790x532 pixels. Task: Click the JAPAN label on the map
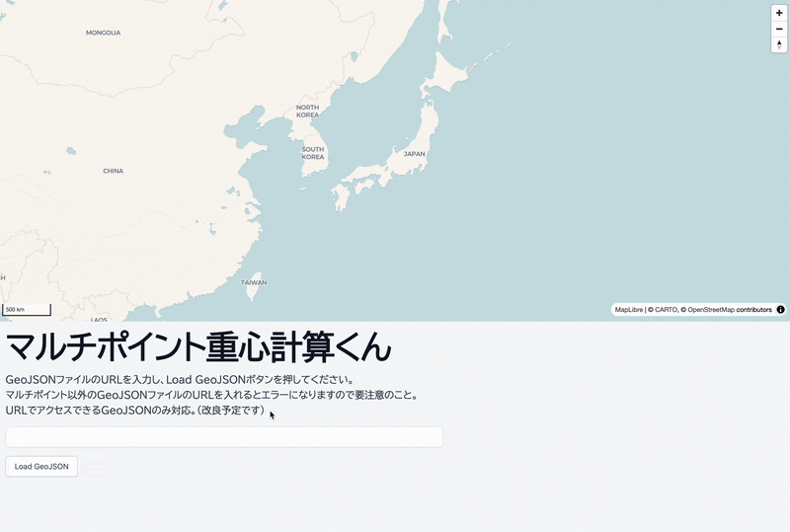414,154
